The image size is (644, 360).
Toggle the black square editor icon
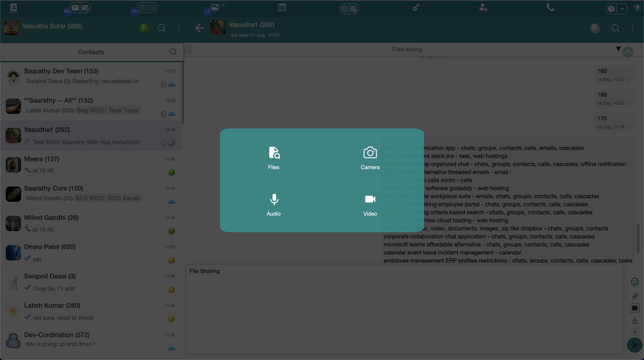coord(635,308)
